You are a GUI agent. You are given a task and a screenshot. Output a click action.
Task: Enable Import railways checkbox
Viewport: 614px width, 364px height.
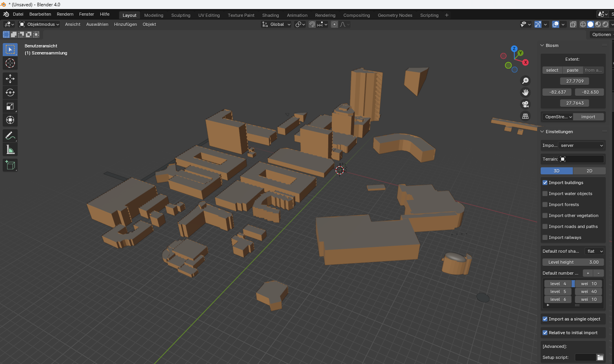pyautogui.click(x=545, y=237)
